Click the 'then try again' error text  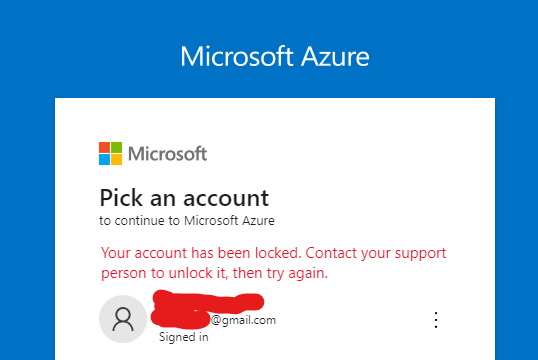point(280,273)
